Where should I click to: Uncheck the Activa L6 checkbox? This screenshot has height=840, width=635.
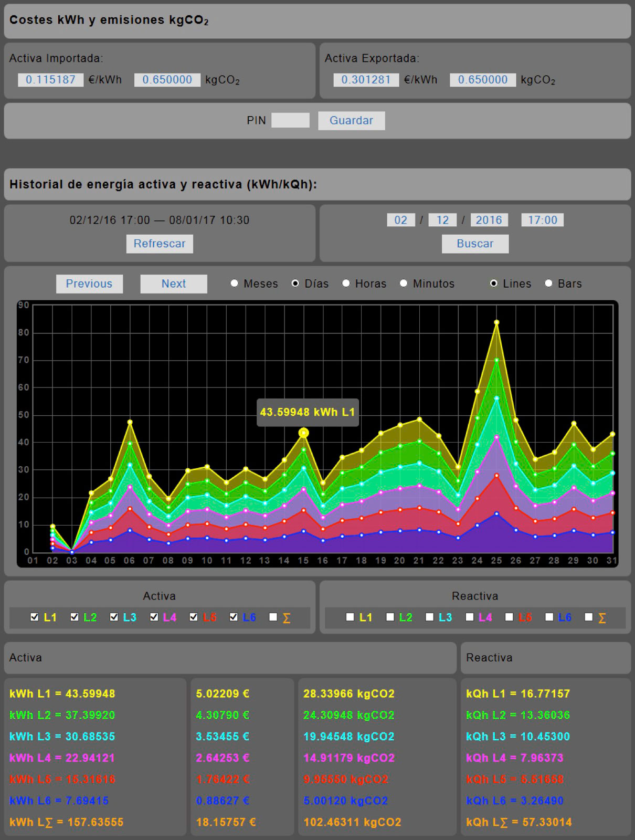[234, 617]
